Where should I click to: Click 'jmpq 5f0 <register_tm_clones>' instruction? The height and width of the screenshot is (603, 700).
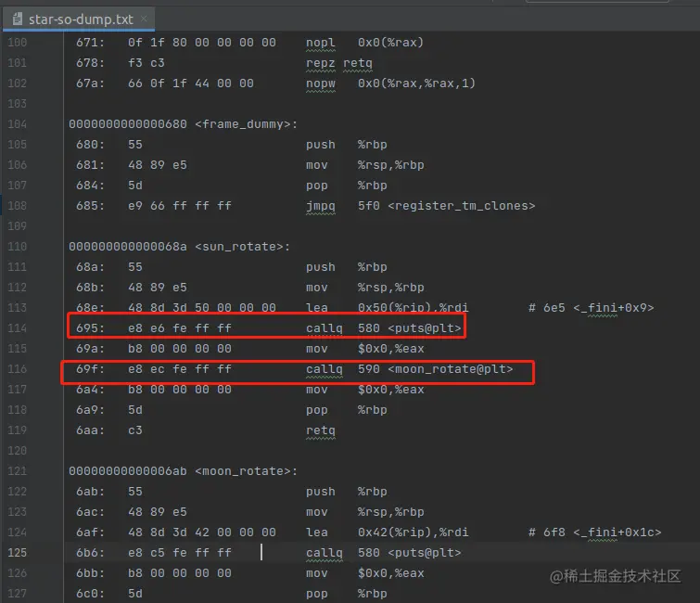click(421, 206)
